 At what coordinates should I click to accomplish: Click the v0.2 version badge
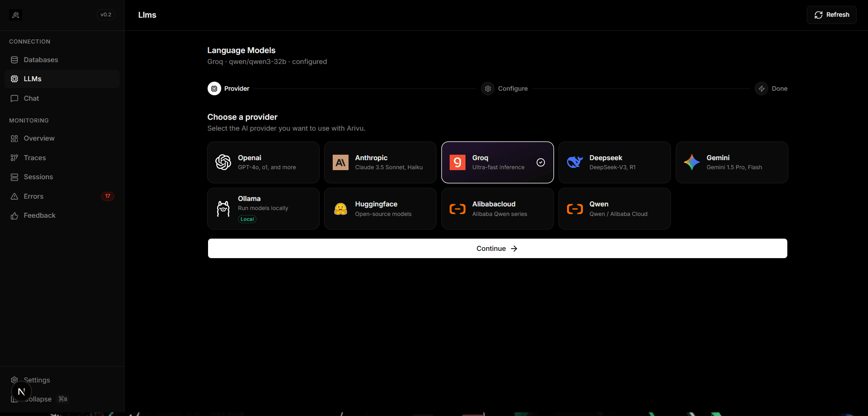pos(106,15)
